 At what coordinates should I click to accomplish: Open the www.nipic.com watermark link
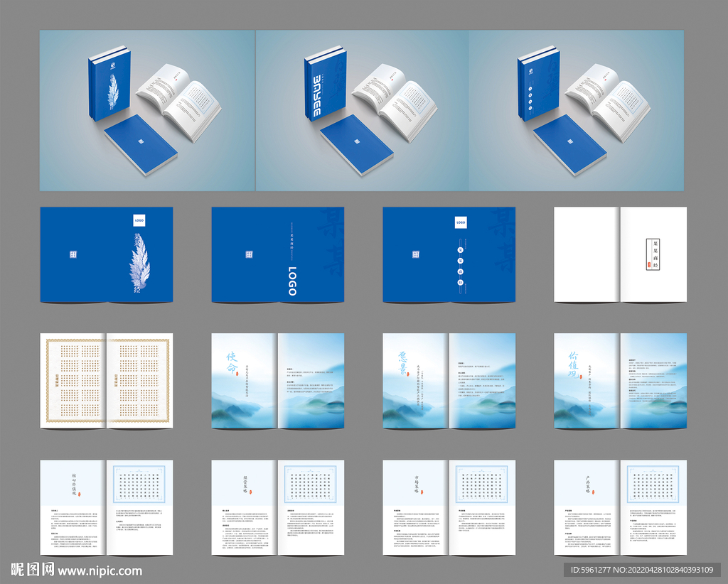100,571
